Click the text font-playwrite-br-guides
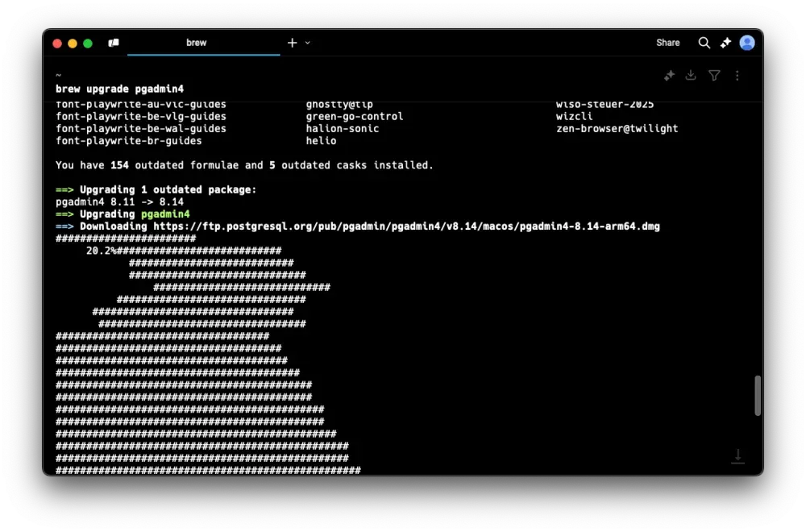Viewport: 806px width, 532px height. (128, 141)
